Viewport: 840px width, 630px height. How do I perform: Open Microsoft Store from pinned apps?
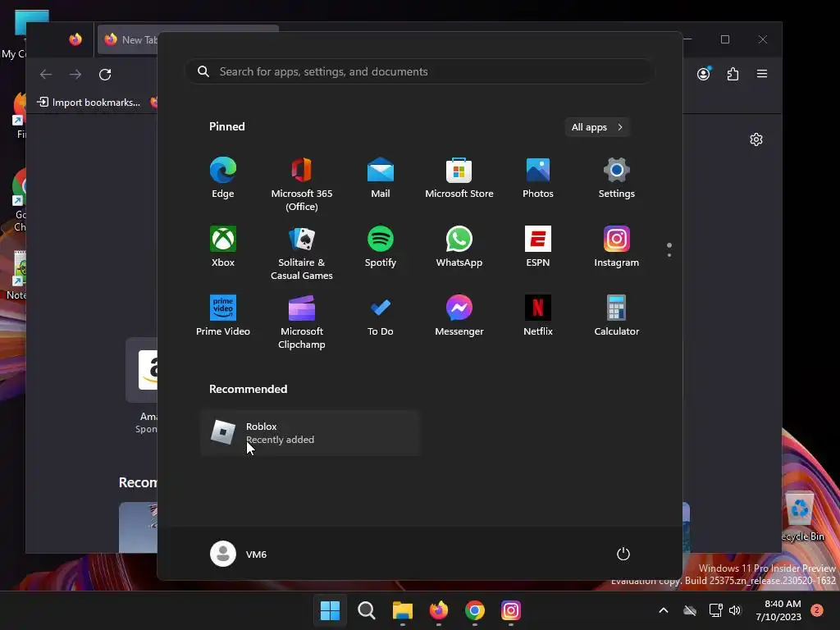(x=459, y=178)
